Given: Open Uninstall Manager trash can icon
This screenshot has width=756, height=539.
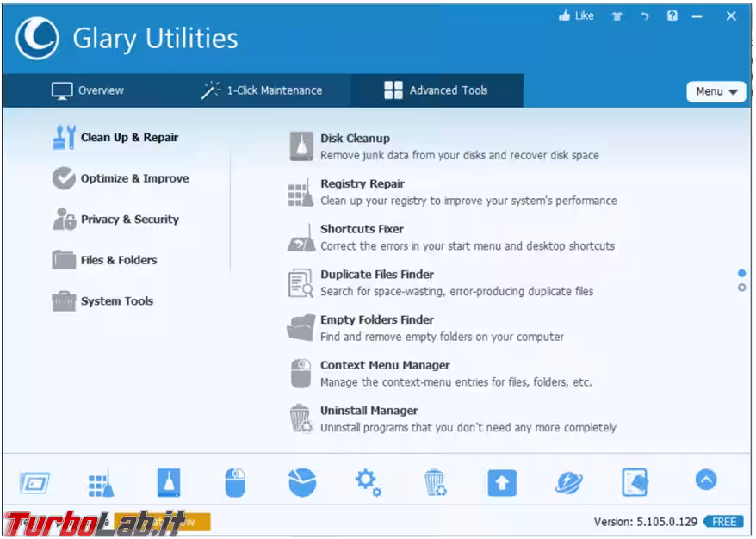Looking at the screenshot, I should click(300, 418).
